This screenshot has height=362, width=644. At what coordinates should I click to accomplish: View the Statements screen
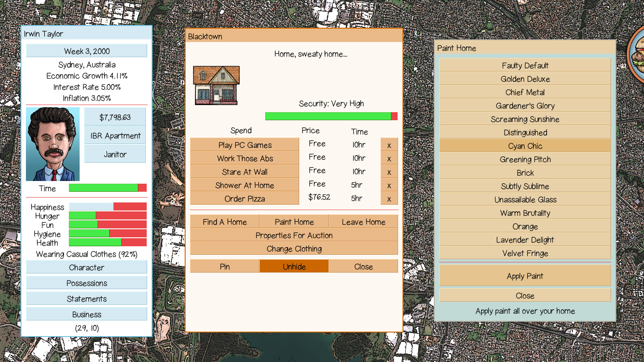coord(86,298)
